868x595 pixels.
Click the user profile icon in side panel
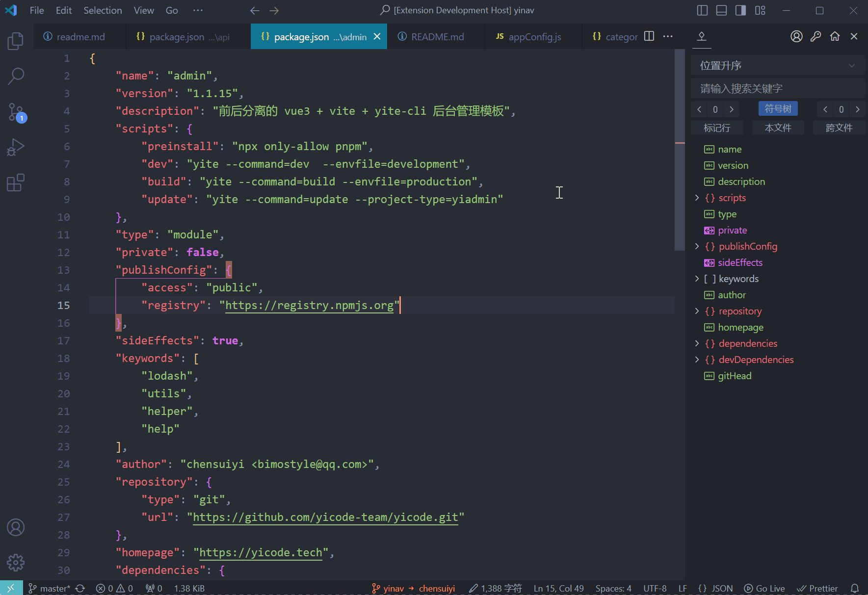(796, 36)
